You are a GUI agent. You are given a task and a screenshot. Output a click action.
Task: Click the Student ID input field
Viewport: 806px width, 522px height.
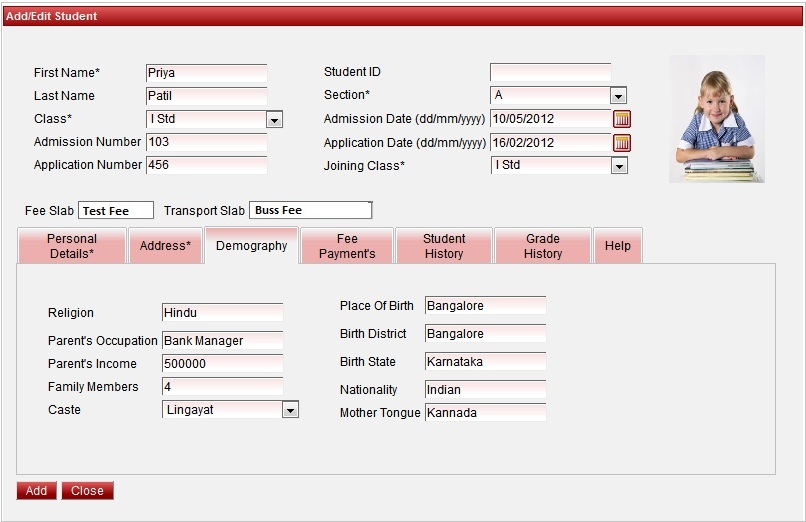click(550, 72)
